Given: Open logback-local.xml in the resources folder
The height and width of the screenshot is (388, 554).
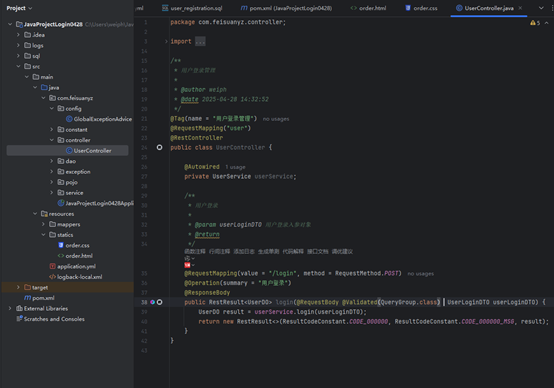Looking at the screenshot, I should coord(76,277).
